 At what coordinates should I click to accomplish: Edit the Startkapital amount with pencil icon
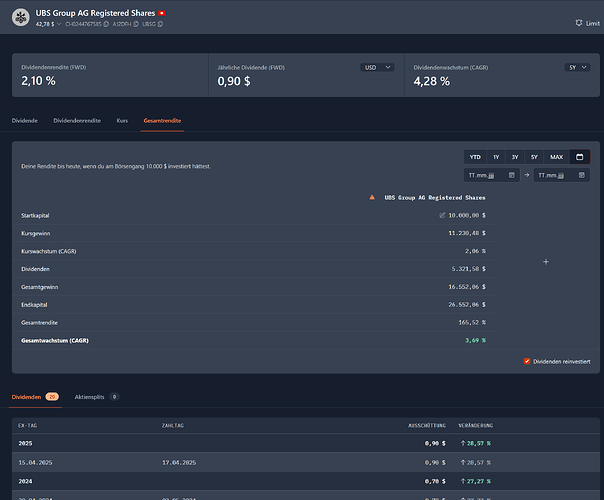(x=442, y=215)
